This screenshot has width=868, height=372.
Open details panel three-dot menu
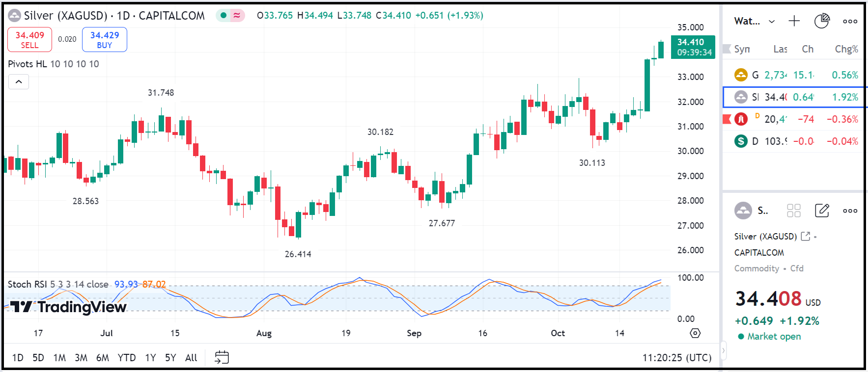(x=850, y=211)
